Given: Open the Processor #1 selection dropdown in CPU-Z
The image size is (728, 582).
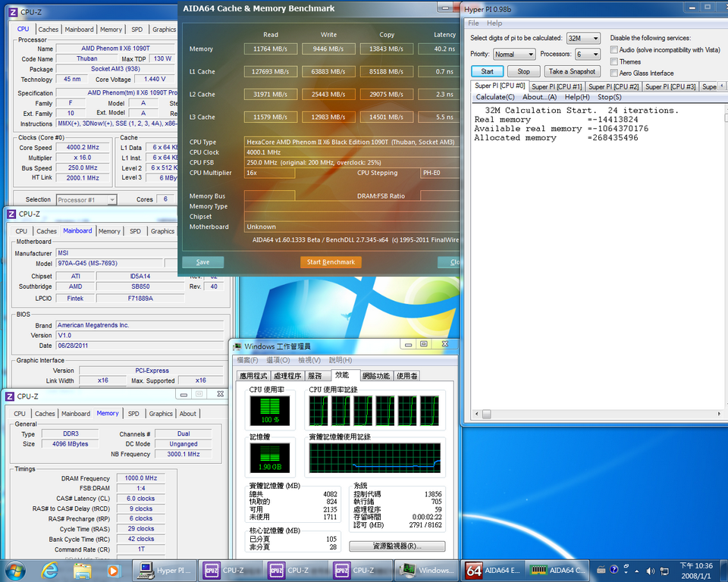Looking at the screenshot, I should tap(86, 199).
